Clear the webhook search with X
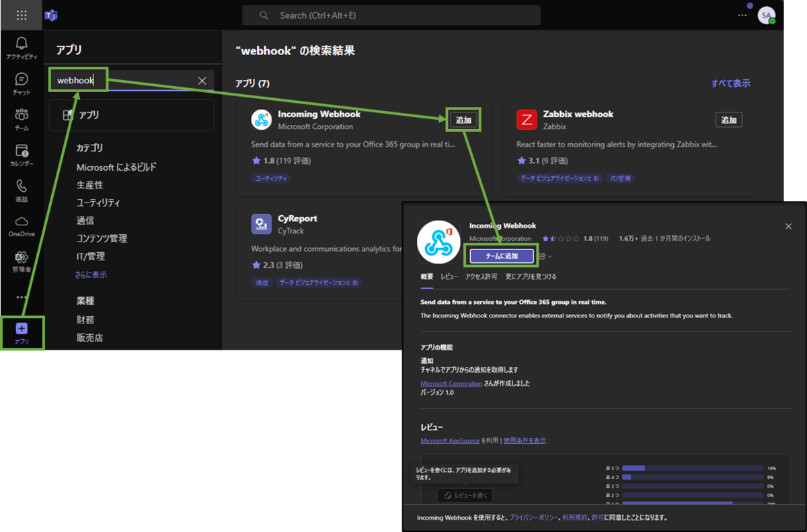This screenshot has width=807, height=532. (x=202, y=81)
